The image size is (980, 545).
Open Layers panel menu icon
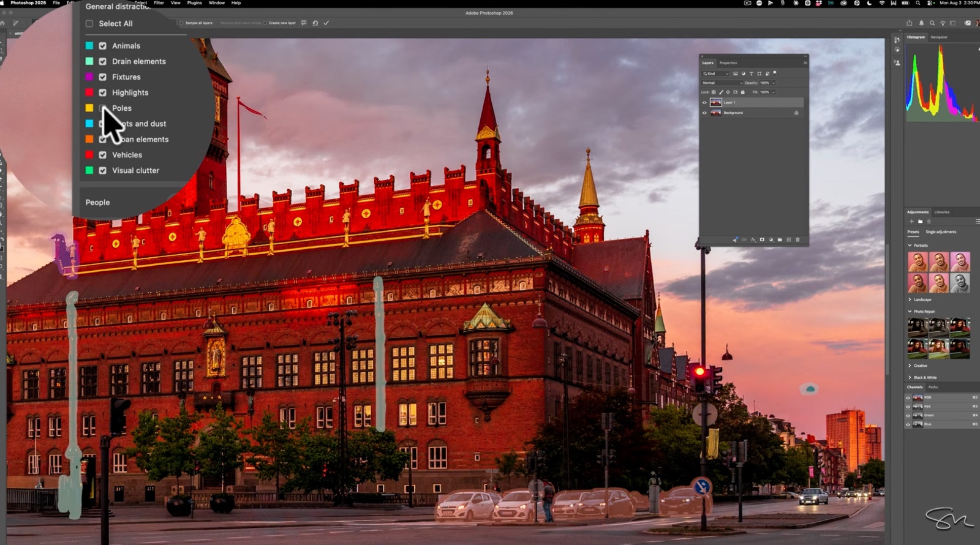click(x=805, y=63)
